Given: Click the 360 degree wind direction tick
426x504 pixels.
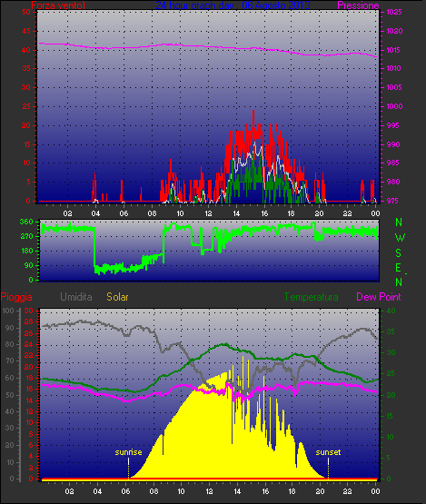Looking at the screenshot, I should pyautogui.click(x=26, y=222).
